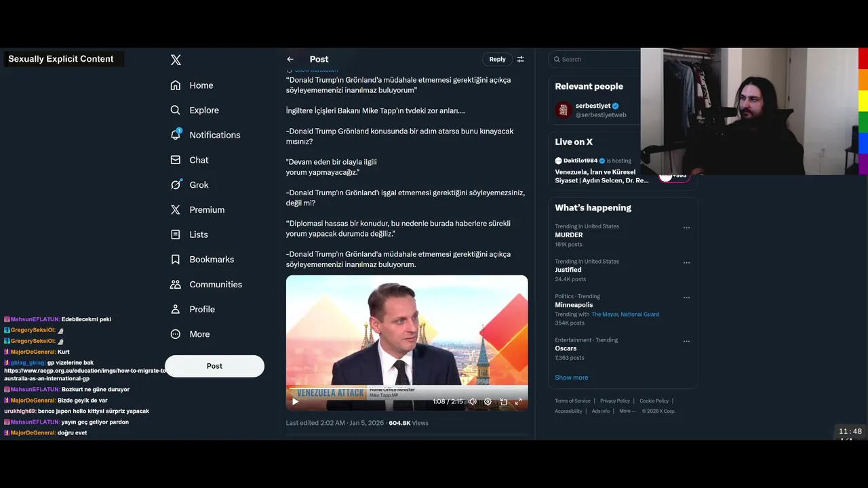Open options for Minneapolis trending topic
Image resolution: width=868 pixels, height=488 pixels.
point(686,298)
